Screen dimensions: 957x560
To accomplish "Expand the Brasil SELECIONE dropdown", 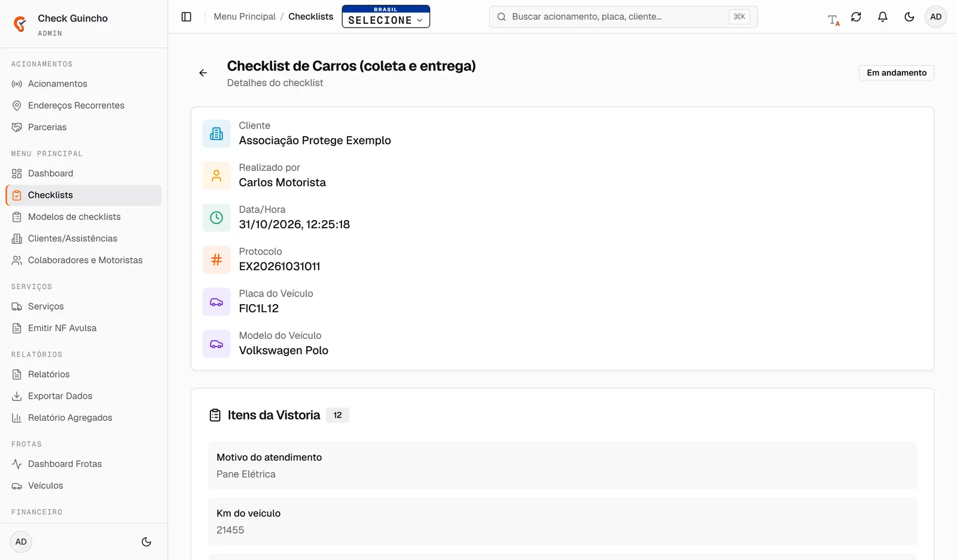I will pos(386,17).
